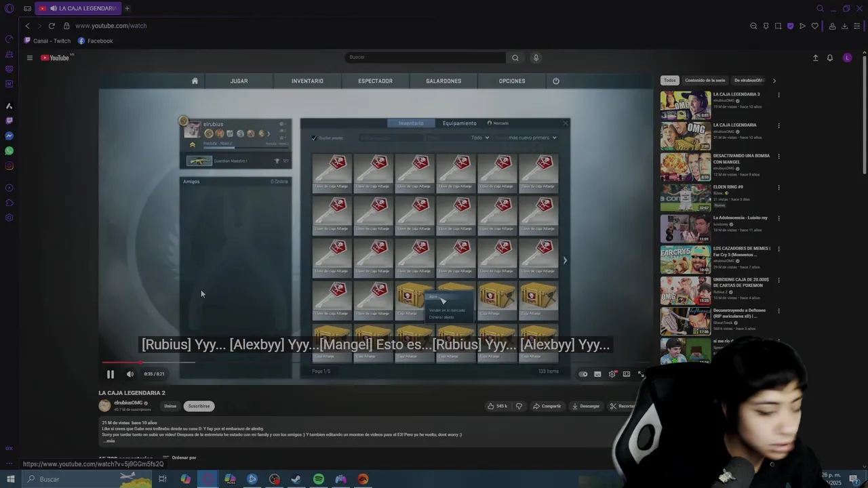The image size is (868, 488).
Task: Start voice search with the microphone icon
Action: pyautogui.click(x=536, y=58)
